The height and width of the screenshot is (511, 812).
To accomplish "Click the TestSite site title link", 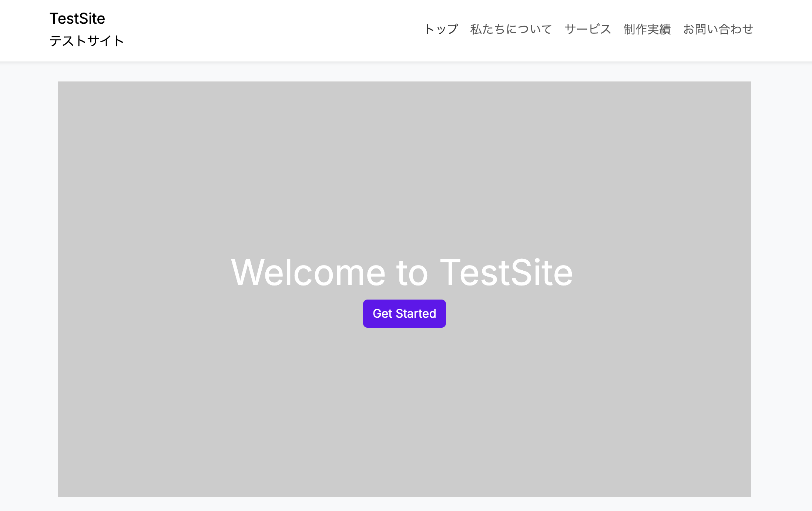I will click(77, 19).
